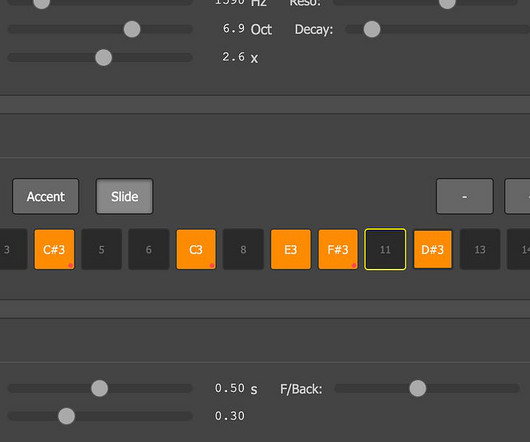The image size is (530, 442).
Task: Select the F#3 sequencer step
Action: (338, 249)
